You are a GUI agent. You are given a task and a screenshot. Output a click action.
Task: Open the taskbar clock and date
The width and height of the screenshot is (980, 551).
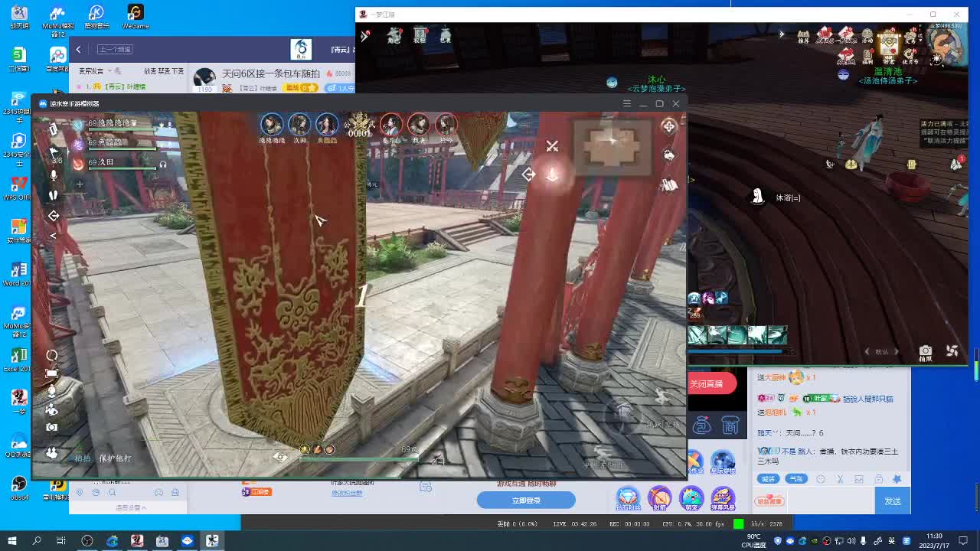coord(934,541)
